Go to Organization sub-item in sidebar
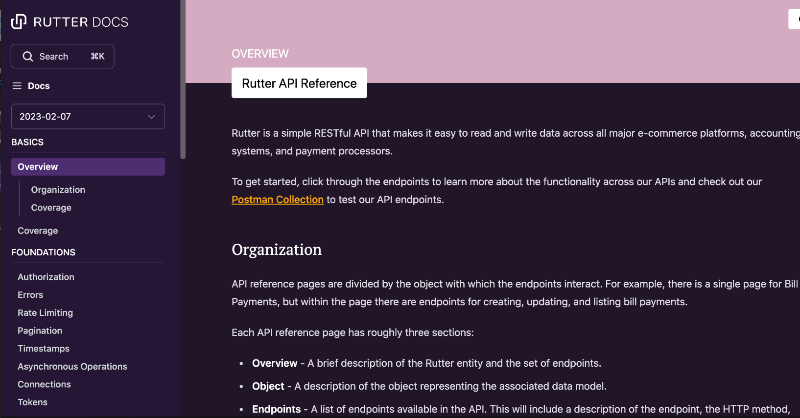800x418 pixels. (x=58, y=190)
